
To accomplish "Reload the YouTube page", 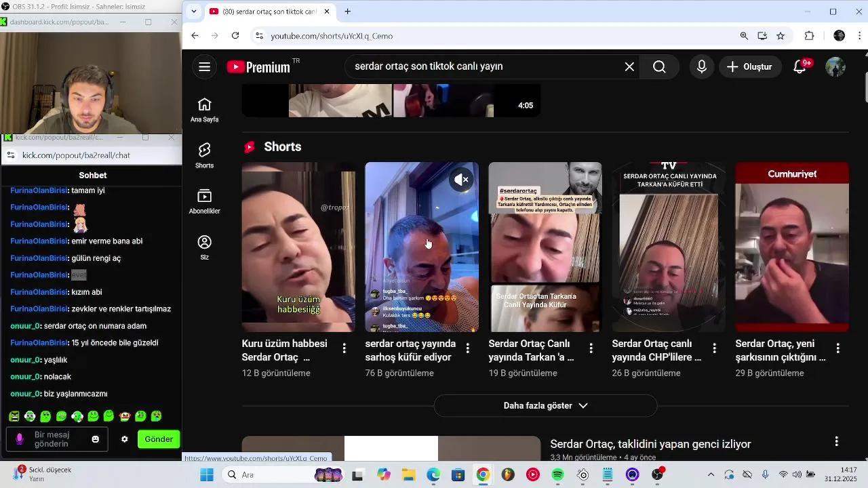I will pyautogui.click(x=235, y=36).
